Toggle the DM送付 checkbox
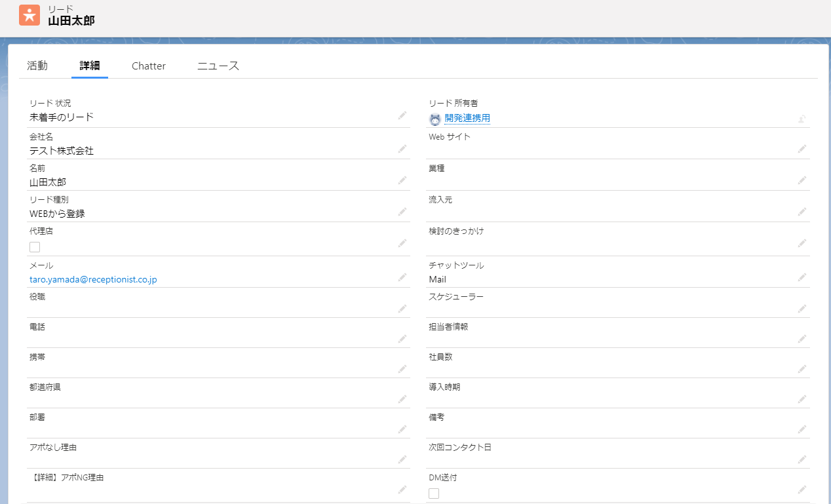This screenshot has height=504, width=831. (434, 494)
